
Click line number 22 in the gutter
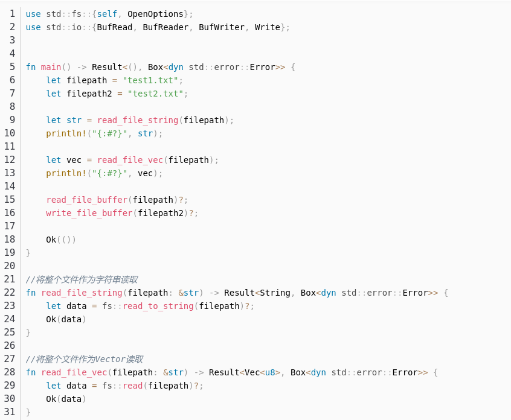click(10, 293)
